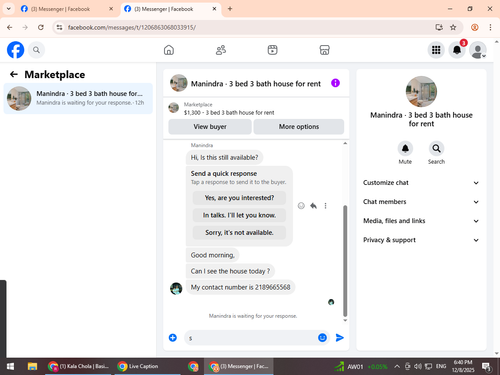Open Facebook search magnifier icon

click(36, 50)
